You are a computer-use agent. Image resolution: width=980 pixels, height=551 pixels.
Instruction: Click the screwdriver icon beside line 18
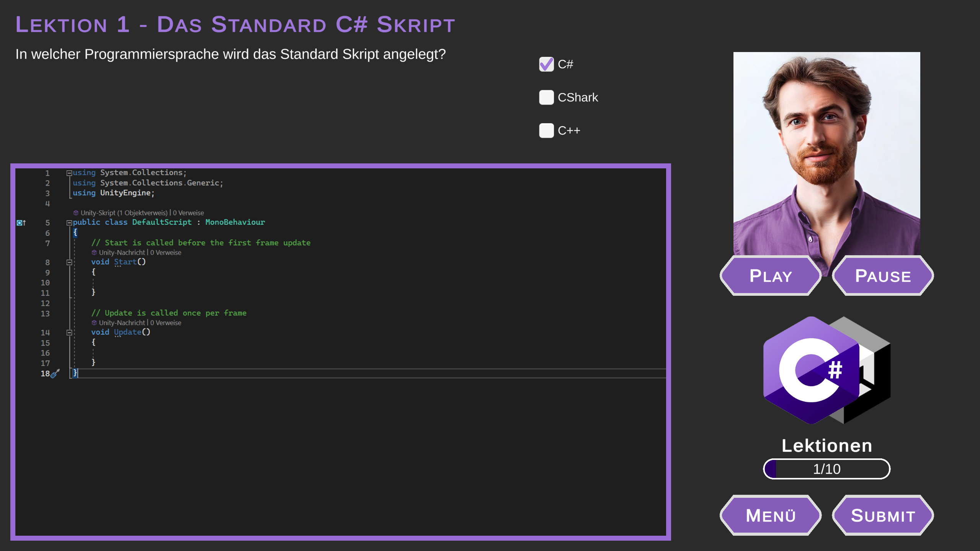[56, 373]
